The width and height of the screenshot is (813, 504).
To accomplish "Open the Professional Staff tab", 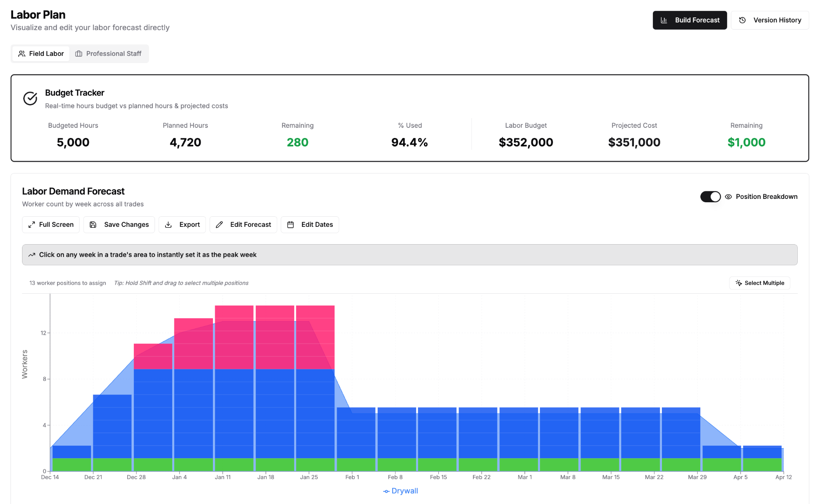I will coord(108,54).
